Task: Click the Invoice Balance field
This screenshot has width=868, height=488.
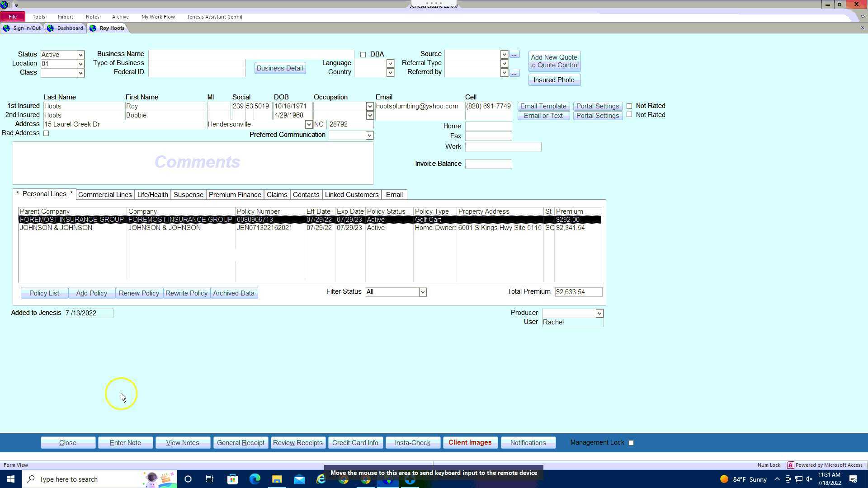Action: click(488, 164)
